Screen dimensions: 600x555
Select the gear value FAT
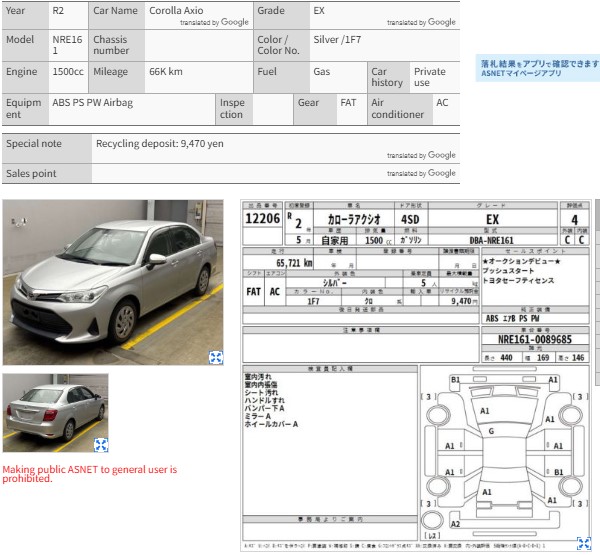point(348,103)
